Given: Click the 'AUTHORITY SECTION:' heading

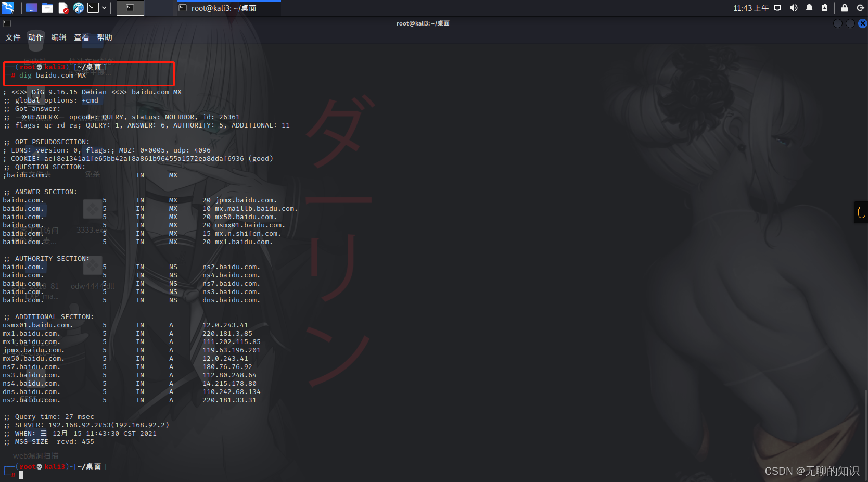Looking at the screenshot, I should (x=47, y=259).
